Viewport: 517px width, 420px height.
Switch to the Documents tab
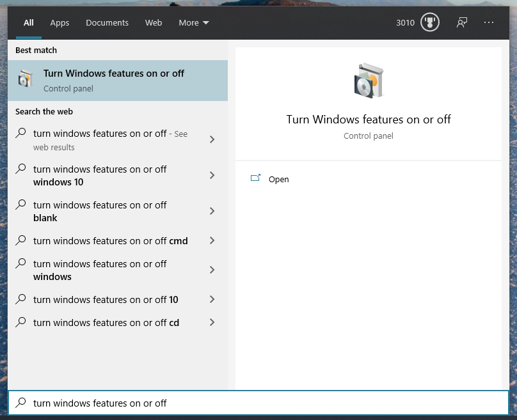point(107,23)
